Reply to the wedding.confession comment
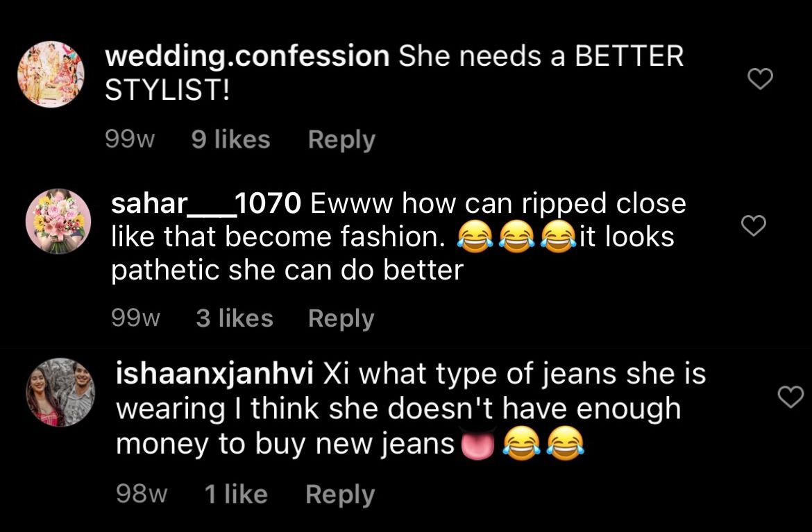 [x=341, y=139]
